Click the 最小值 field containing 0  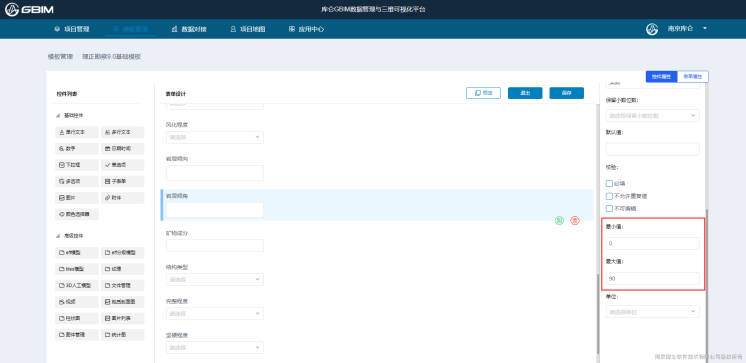click(653, 244)
